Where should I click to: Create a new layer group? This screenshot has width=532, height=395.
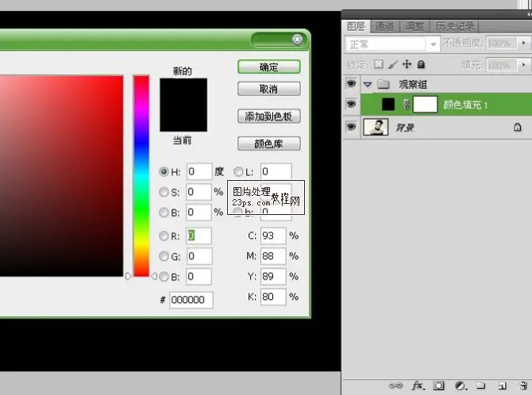point(480,385)
